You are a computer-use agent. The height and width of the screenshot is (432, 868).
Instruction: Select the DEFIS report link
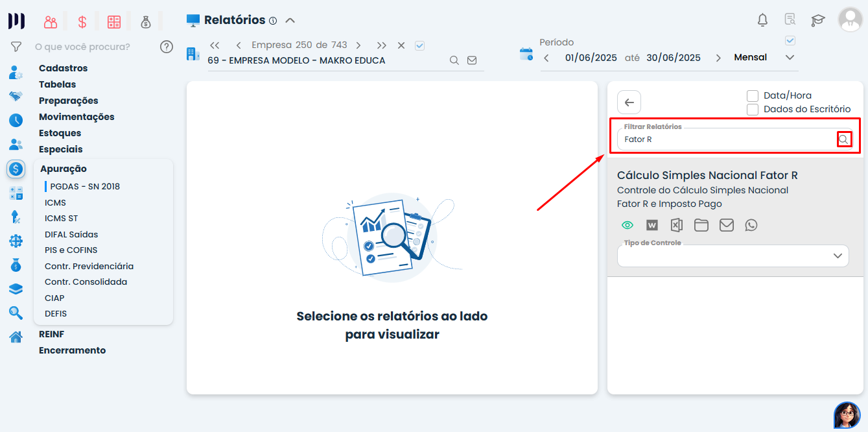pyautogui.click(x=54, y=313)
